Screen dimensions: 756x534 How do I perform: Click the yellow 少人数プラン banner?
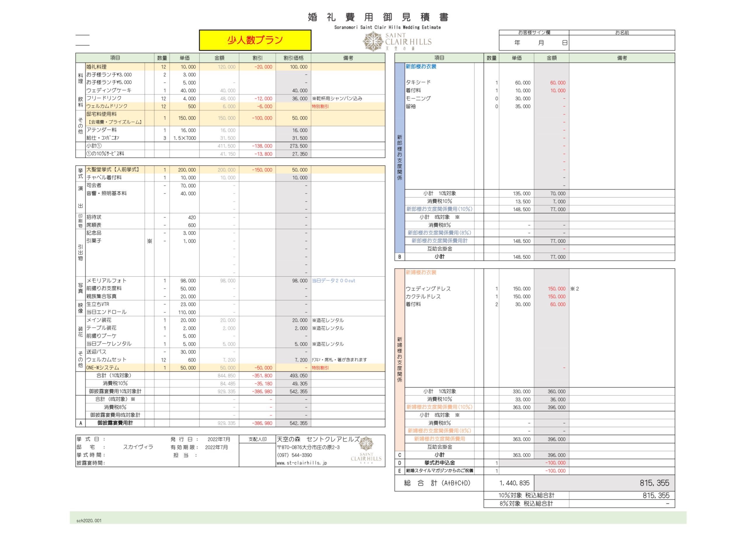pos(255,40)
